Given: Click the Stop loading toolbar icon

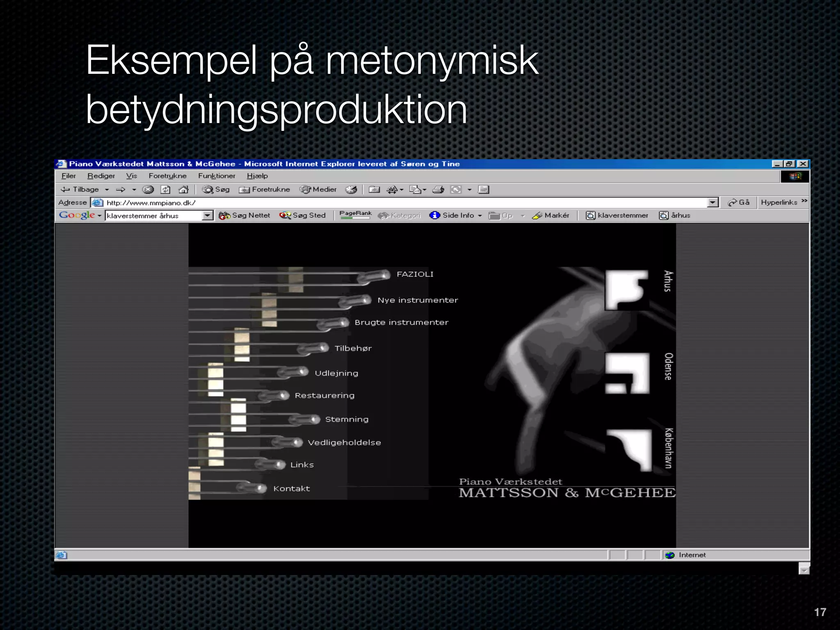Looking at the screenshot, I should (x=148, y=189).
